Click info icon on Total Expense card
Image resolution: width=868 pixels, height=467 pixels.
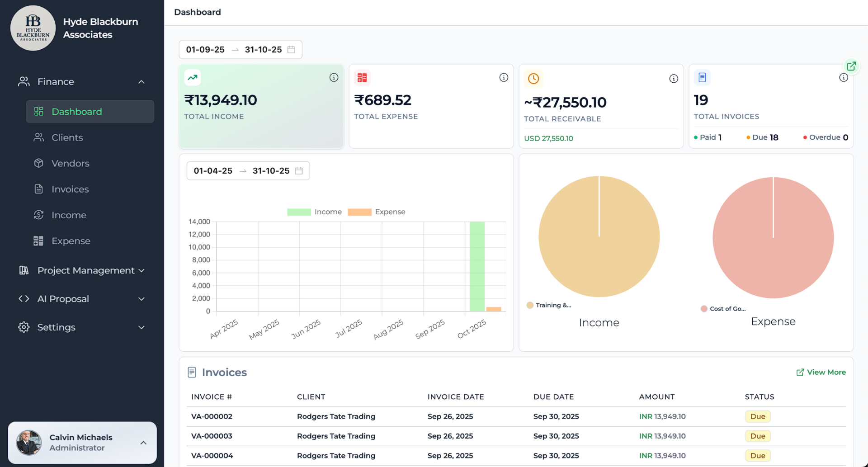coord(504,78)
